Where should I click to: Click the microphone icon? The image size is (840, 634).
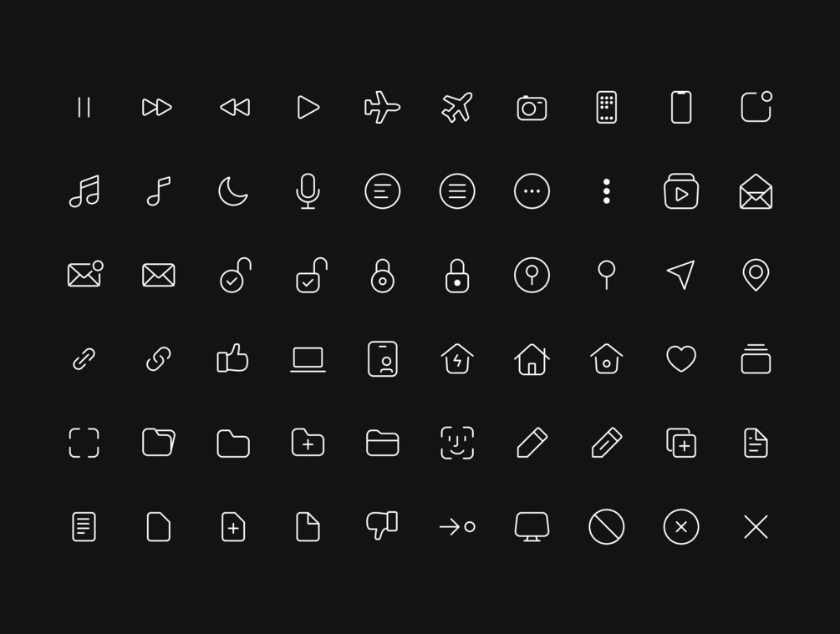tap(308, 191)
